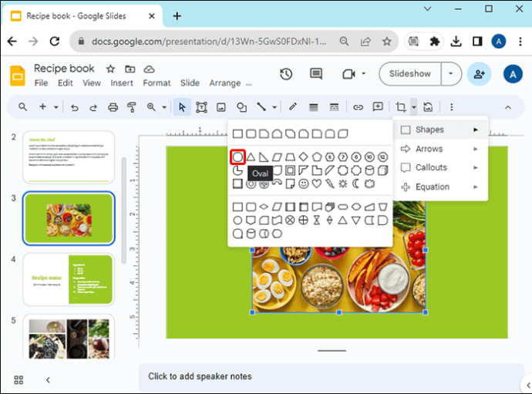The height and width of the screenshot is (394, 532).
Task: Open Border dash options
Action: 334,108
